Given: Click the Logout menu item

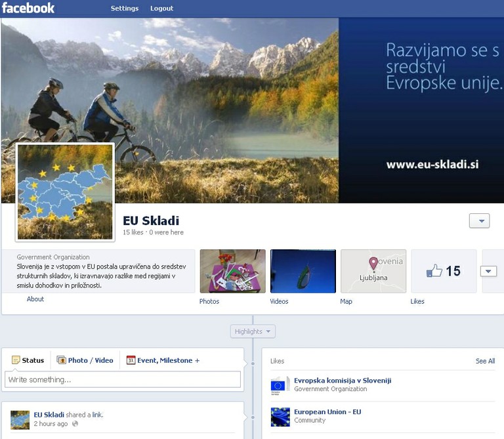Looking at the screenshot, I should point(161,9).
